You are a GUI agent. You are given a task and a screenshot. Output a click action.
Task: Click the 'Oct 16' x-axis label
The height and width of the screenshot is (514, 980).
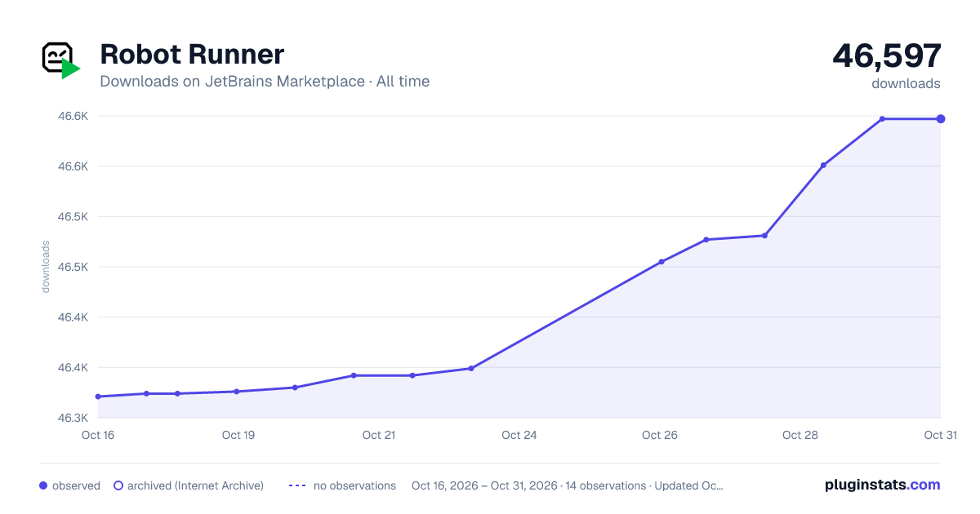(98, 435)
